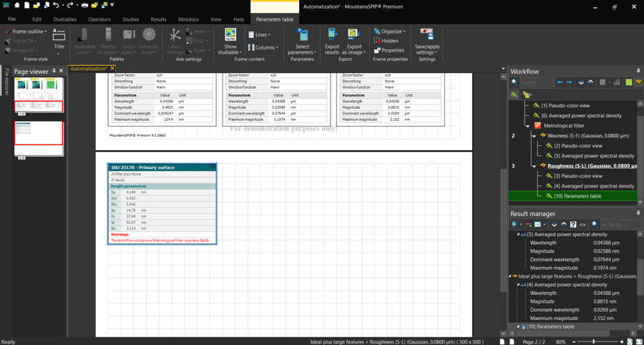Image resolution: width=644 pixels, height=345 pixels.
Task: Click Page 2 / 2 in status bar
Action: coord(534,341)
